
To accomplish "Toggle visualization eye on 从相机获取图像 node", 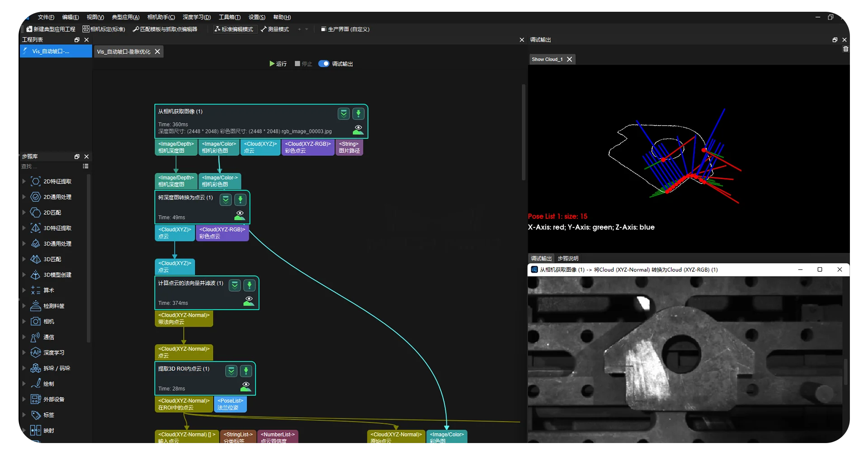I will tap(359, 130).
